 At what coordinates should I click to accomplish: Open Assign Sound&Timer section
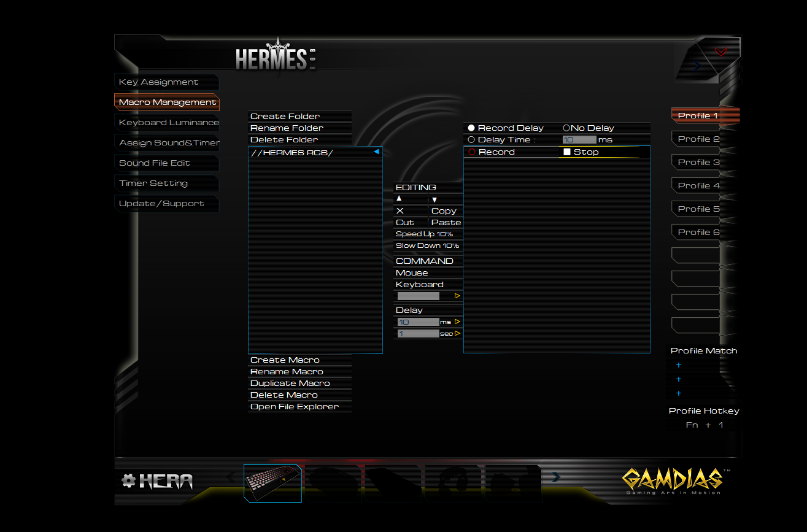(166, 143)
